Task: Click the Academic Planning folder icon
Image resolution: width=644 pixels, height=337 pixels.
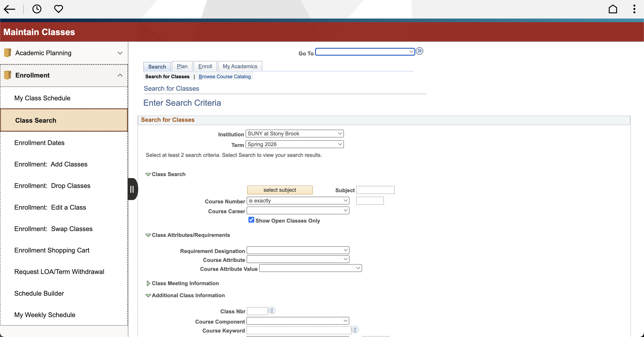Action: point(8,53)
